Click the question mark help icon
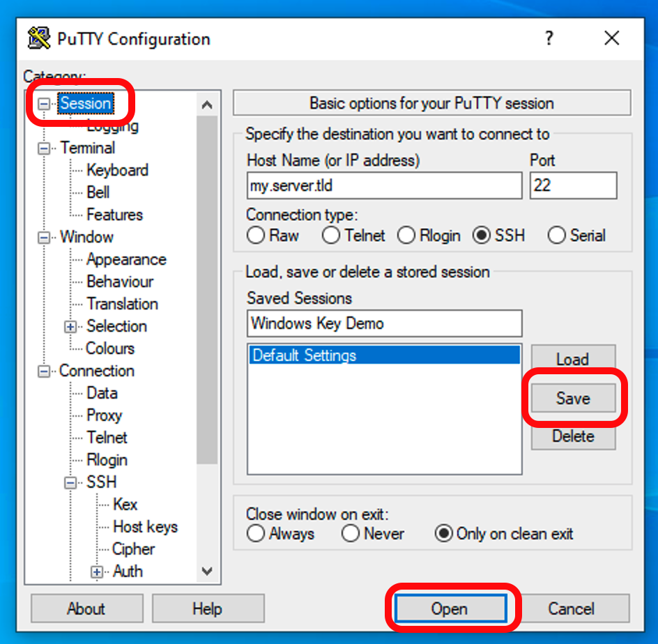The height and width of the screenshot is (644, 658). click(x=549, y=38)
